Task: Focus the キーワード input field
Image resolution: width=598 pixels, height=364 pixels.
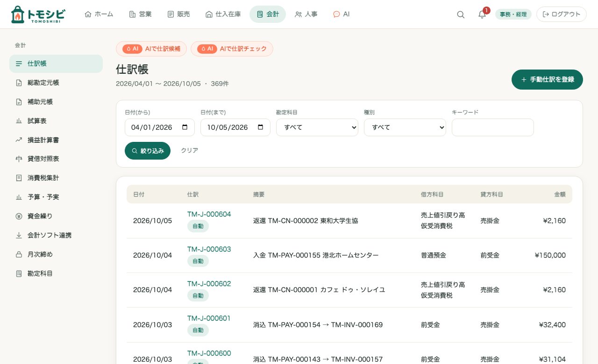Action: 493,127
